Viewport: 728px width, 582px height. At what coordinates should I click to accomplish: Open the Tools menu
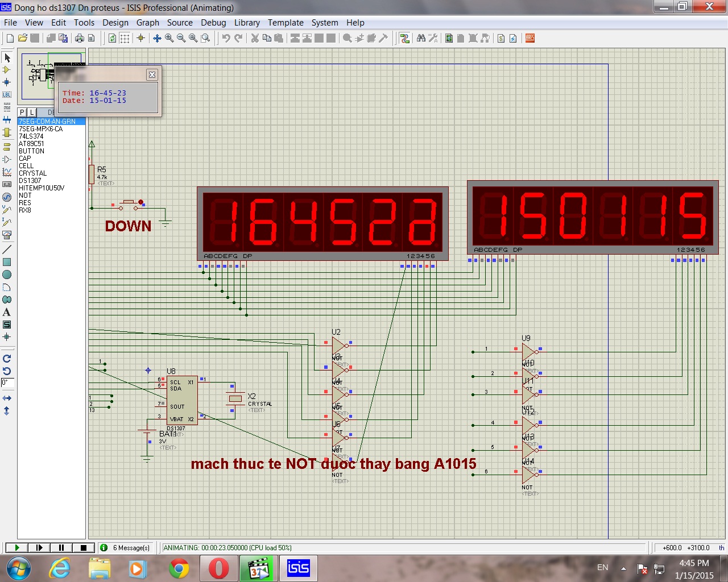tap(84, 23)
